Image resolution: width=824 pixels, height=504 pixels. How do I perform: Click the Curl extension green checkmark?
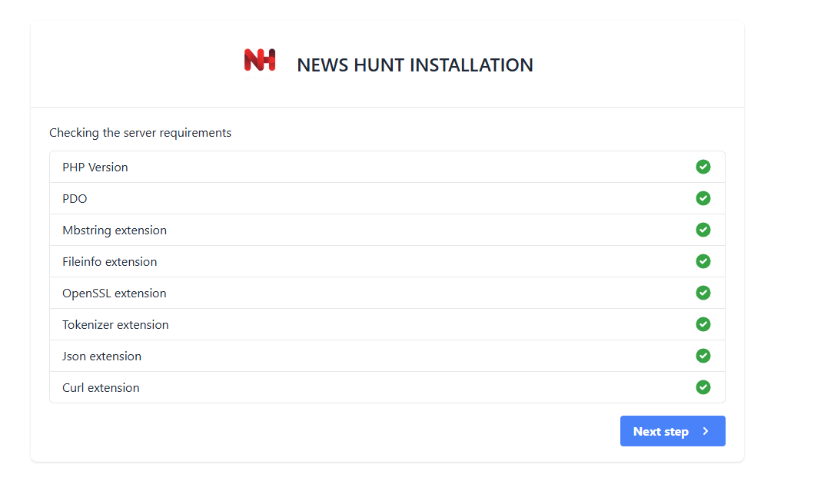(x=703, y=387)
